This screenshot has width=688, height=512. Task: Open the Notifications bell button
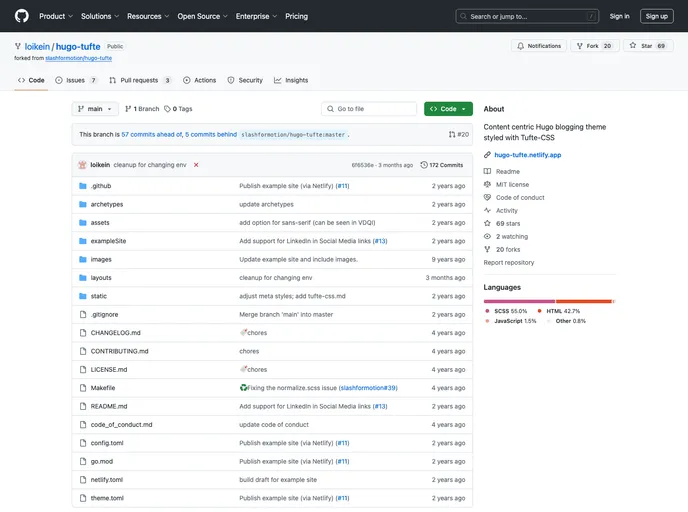[539, 46]
